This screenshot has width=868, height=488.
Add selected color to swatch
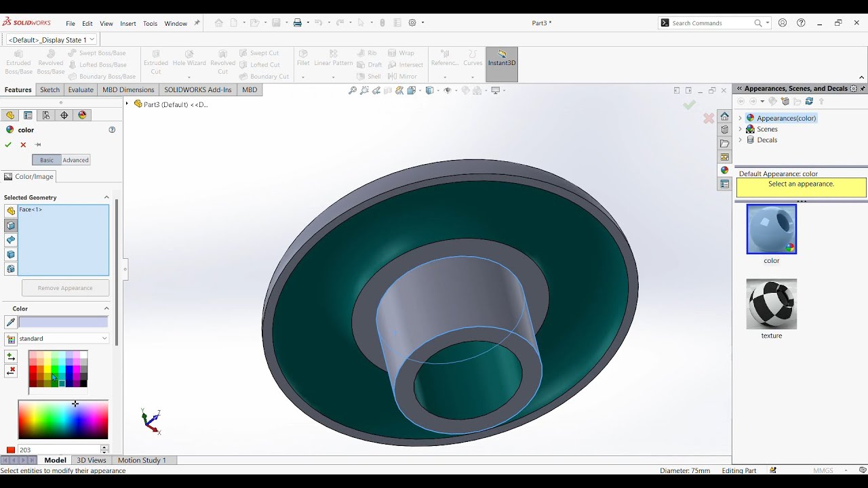click(x=11, y=357)
